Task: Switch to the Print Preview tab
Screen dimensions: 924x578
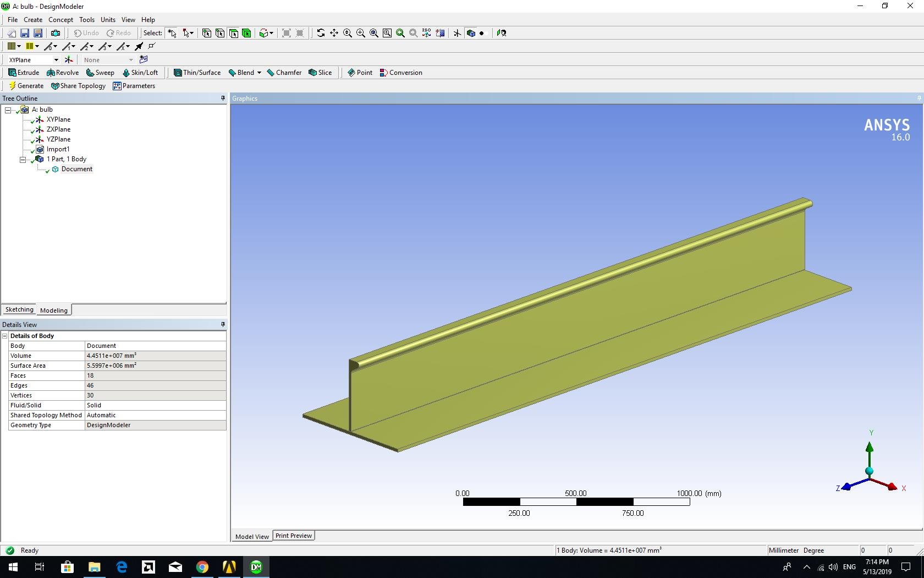Action: 294,536
